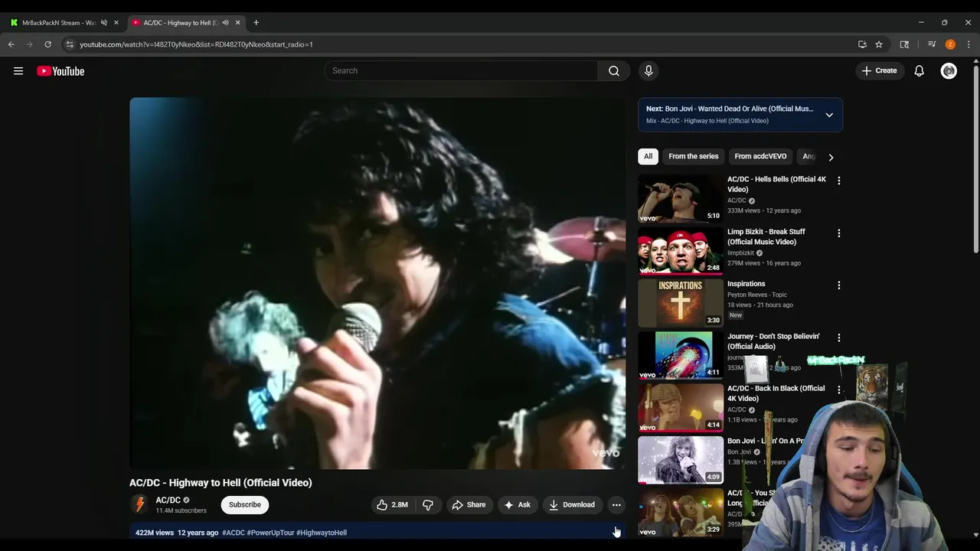Open the Chrome profile icon in toolbar
The width and height of the screenshot is (980, 551).
tap(950, 44)
